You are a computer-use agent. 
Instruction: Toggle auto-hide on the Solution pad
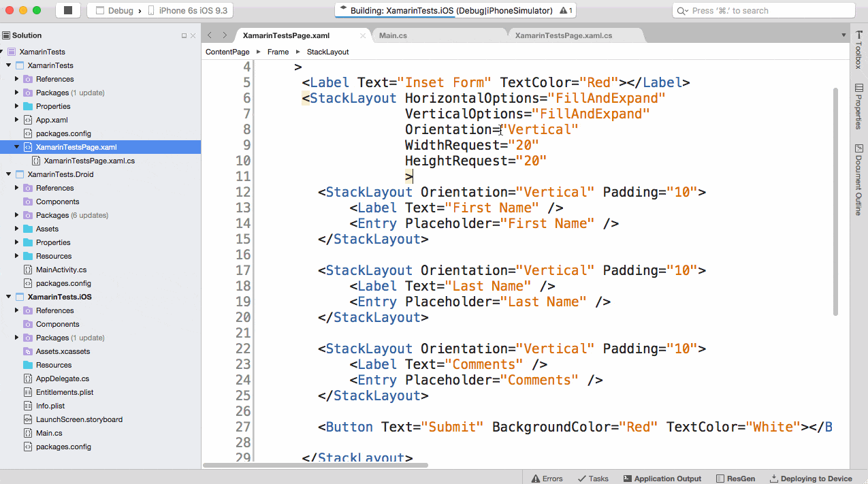coord(185,35)
